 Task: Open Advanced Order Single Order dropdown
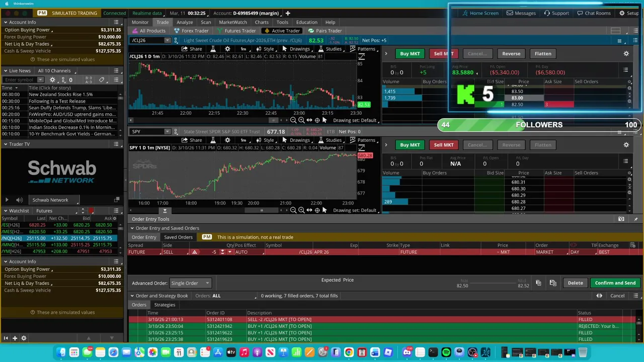click(x=190, y=283)
